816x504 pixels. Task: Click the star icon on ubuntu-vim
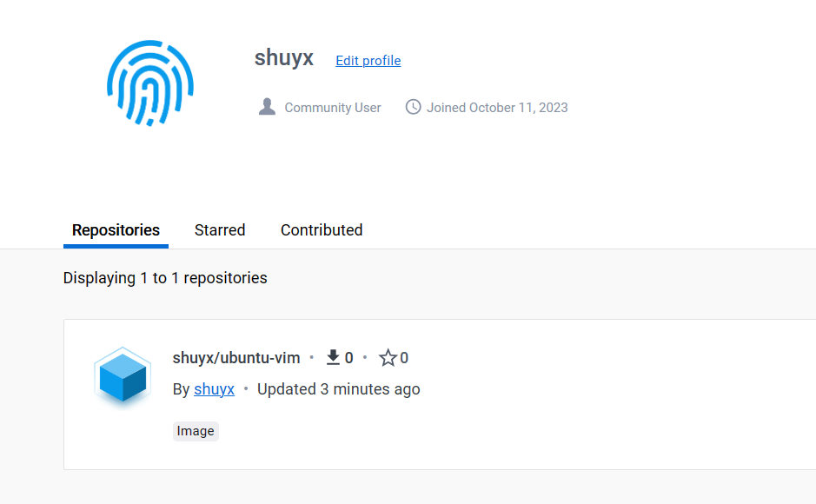pyautogui.click(x=388, y=357)
